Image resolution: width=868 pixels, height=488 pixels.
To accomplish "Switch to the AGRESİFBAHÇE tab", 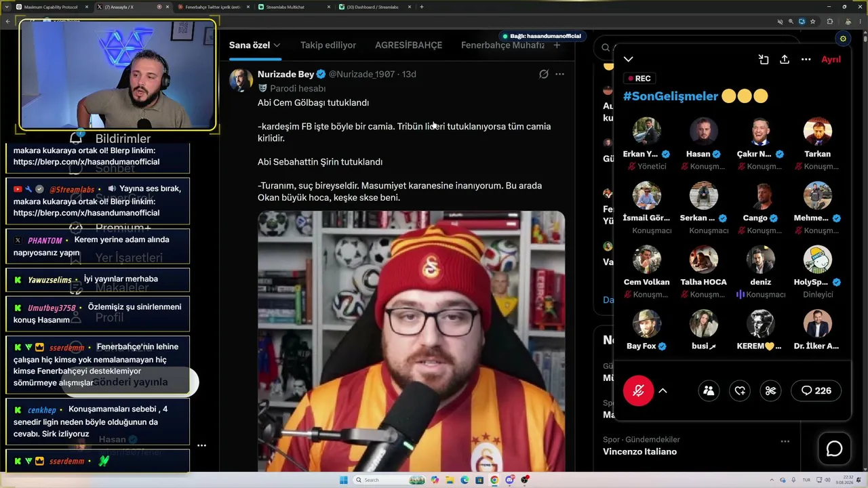I will (x=408, y=45).
